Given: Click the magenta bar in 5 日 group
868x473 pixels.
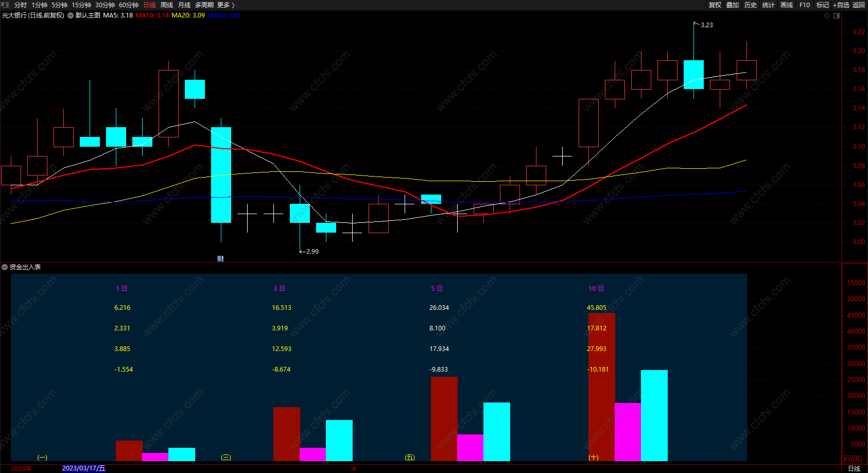Looking at the screenshot, I should click(x=470, y=448).
